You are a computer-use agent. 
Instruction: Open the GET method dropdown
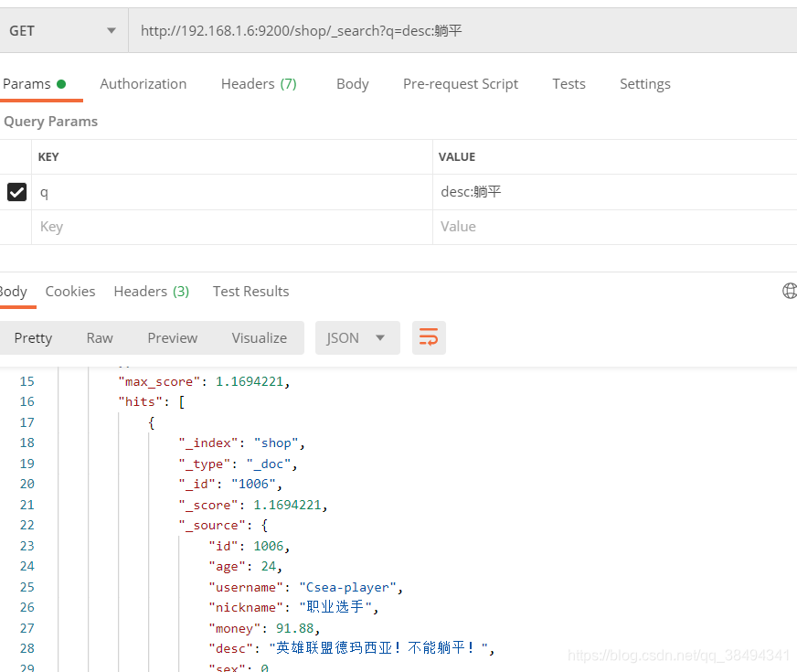pos(63,31)
